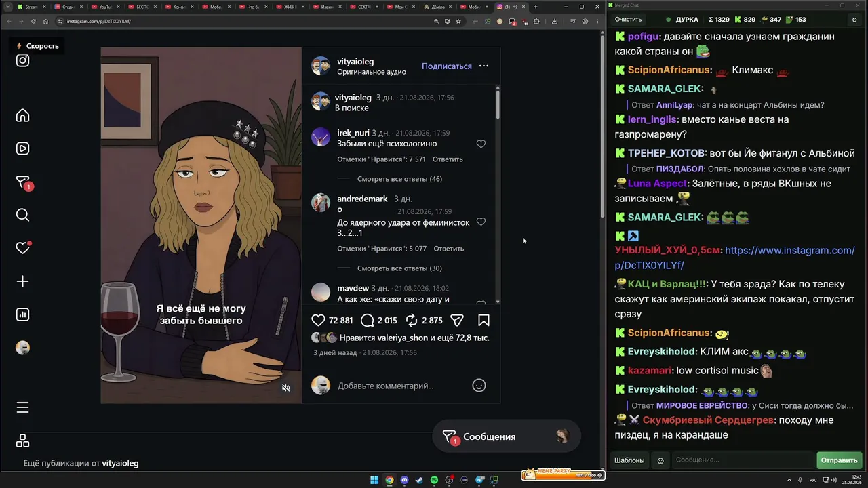Open Instagram home from the sidebar
868x488 pixels.
[x=22, y=115]
